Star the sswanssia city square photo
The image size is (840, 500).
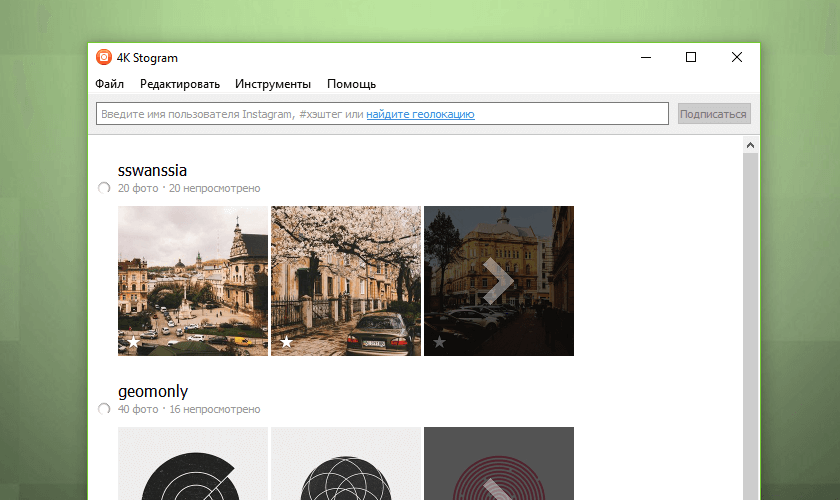133,341
